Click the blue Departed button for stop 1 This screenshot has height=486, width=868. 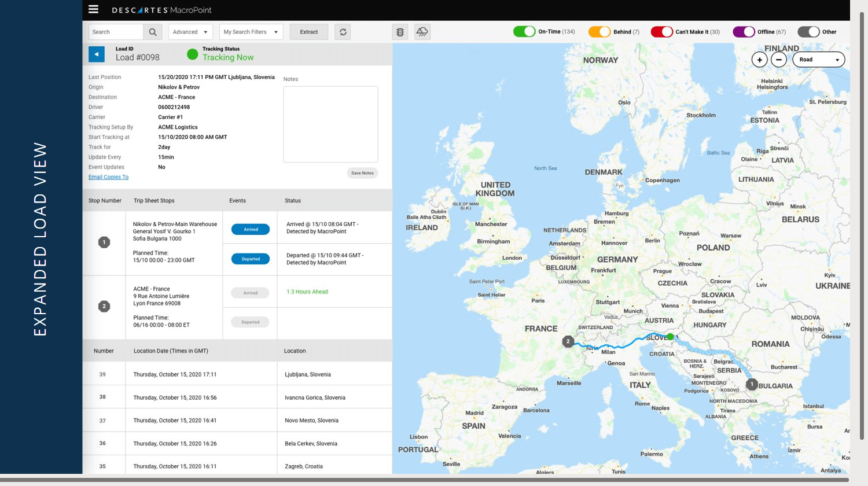[251, 259]
